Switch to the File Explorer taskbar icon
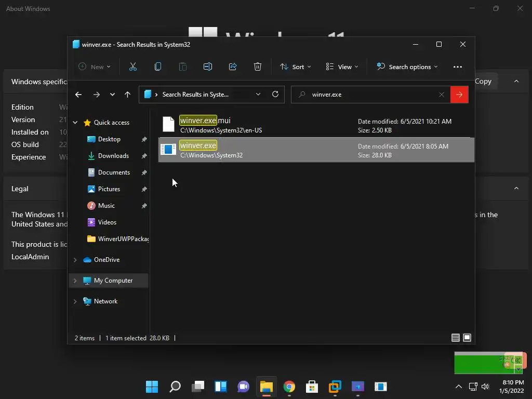Screen dimensions: 532x399 (x=267, y=387)
